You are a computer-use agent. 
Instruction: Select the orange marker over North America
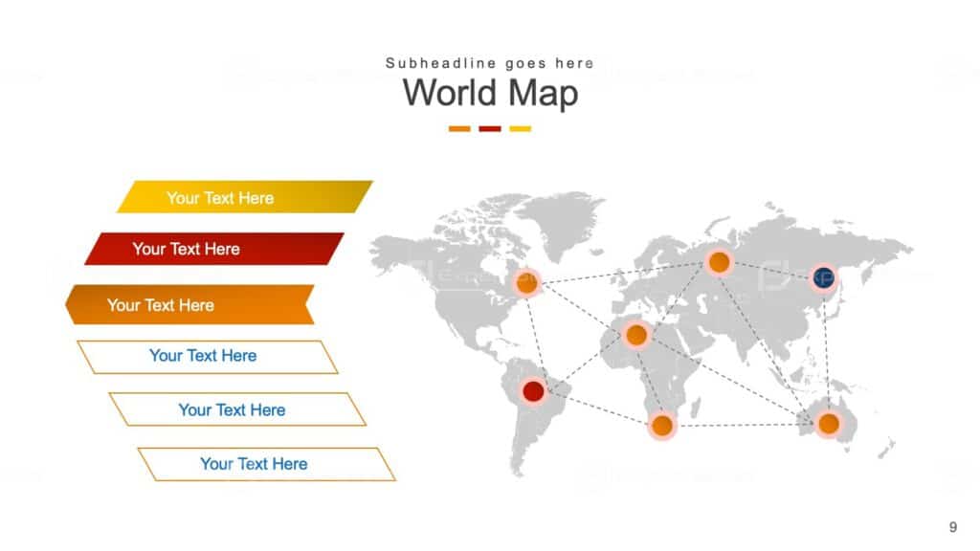(x=527, y=282)
